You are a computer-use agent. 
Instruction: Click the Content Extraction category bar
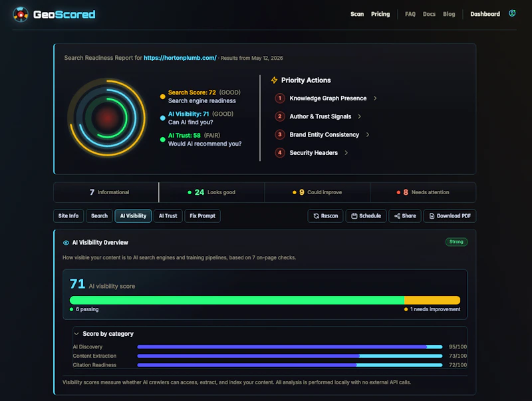(290, 356)
